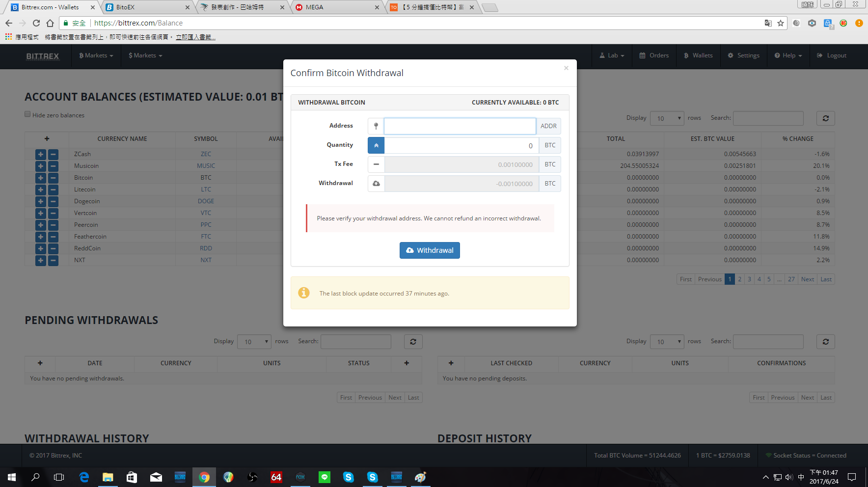Click the ADDR address book button
Viewport: 868px width, 487px height.
point(548,126)
